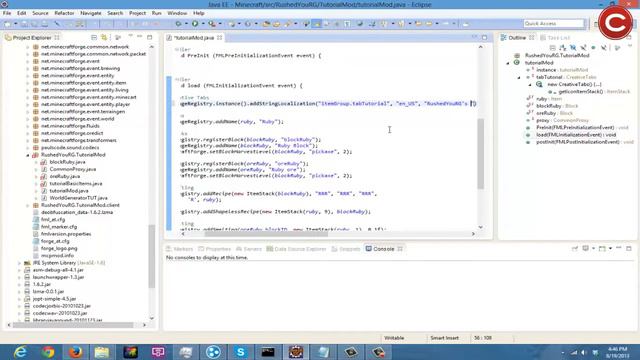Screen dimensions: 640x360
Task: Toggle Hide Fields in Outline toolbar
Action: tap(573, 48)
